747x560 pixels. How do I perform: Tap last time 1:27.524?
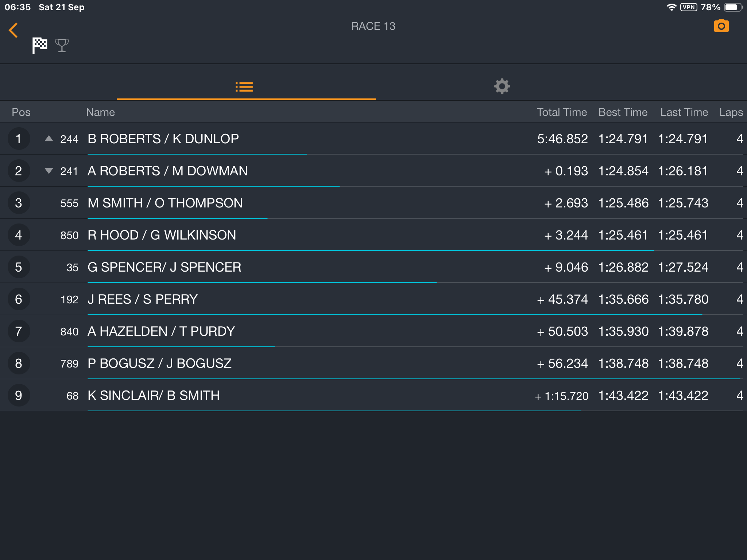click(x=683, y=267)
